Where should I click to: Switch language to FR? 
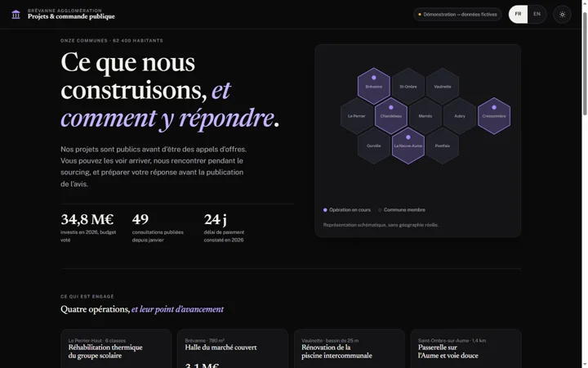518,14
